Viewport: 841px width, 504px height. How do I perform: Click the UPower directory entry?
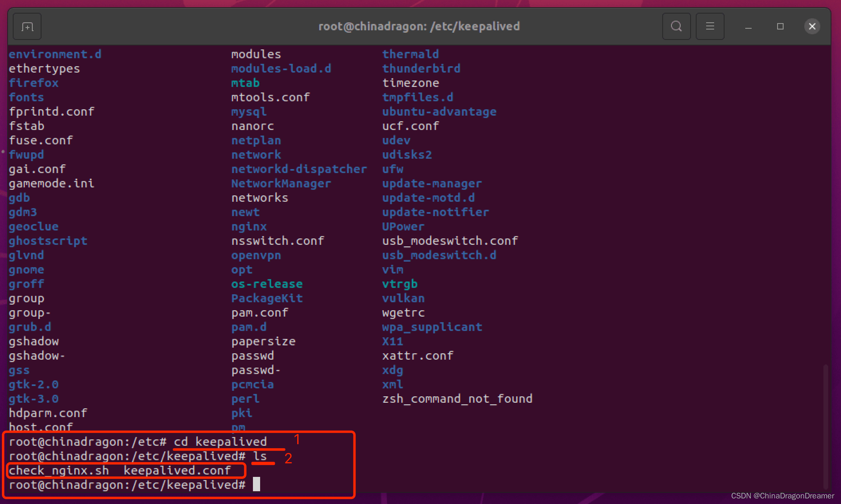(403, 226)
